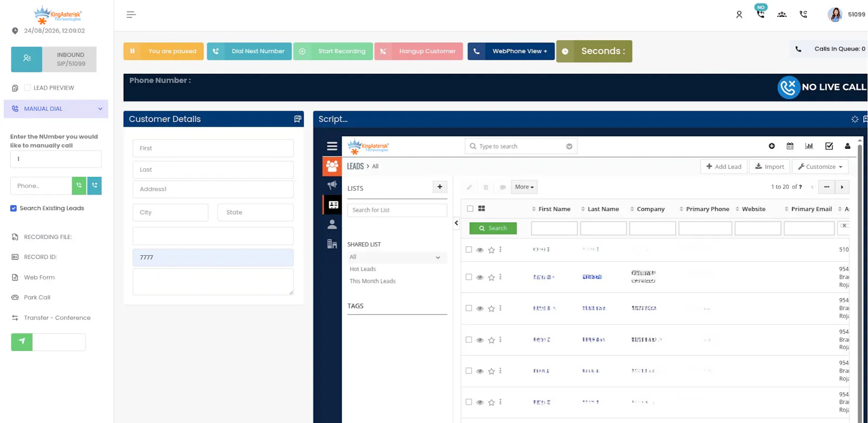The width and height of the screenshot is (868, 423).
Task: Open page options ellipsis in pagination
Action: [x=827, y=187]
